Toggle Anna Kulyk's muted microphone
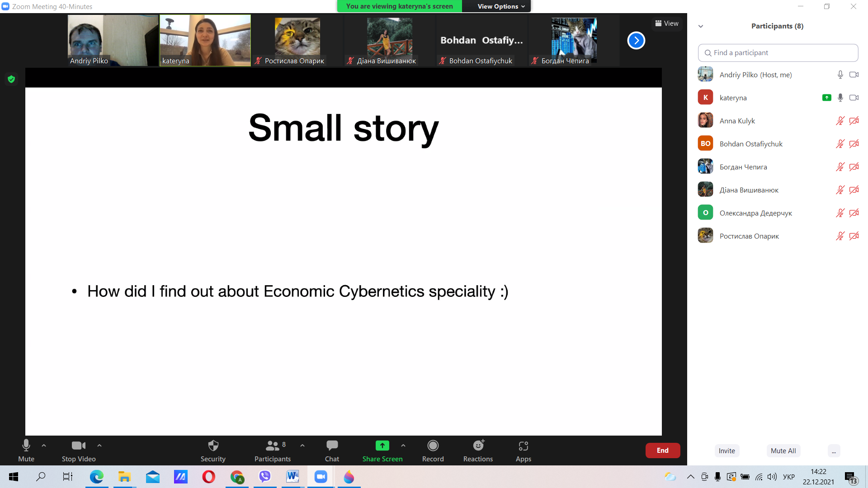868x488 pixels. 840,121
